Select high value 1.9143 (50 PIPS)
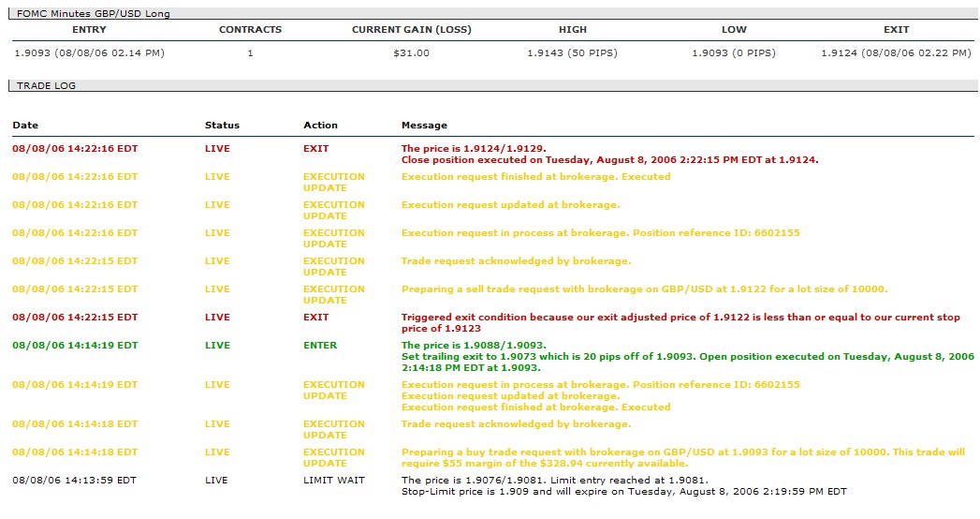Screen dimensions: 980x519 pos(573,53)
